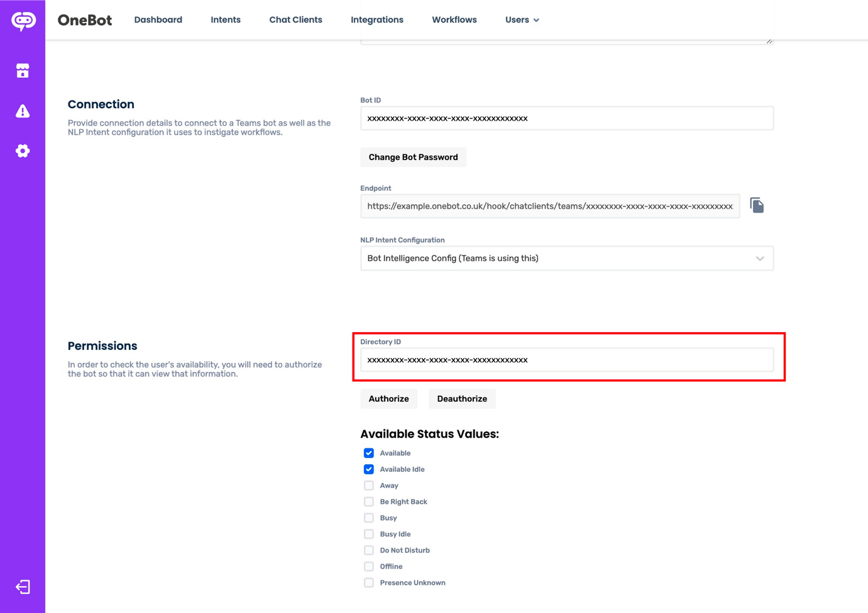This screenshot has width=868, height=613.
Task: Click the logout icon in sidebar
Action: (23, 587)
